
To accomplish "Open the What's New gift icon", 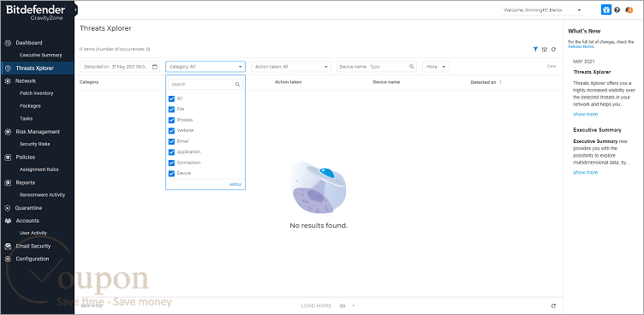I will (606, 10).
